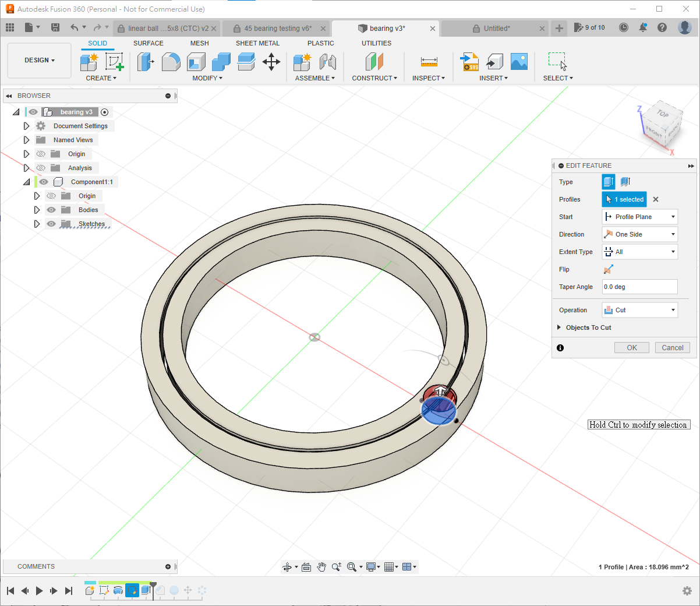Click the timeline play button
Image resolution: width=700 pixels, height=606 pixels.
coord(39,591)
